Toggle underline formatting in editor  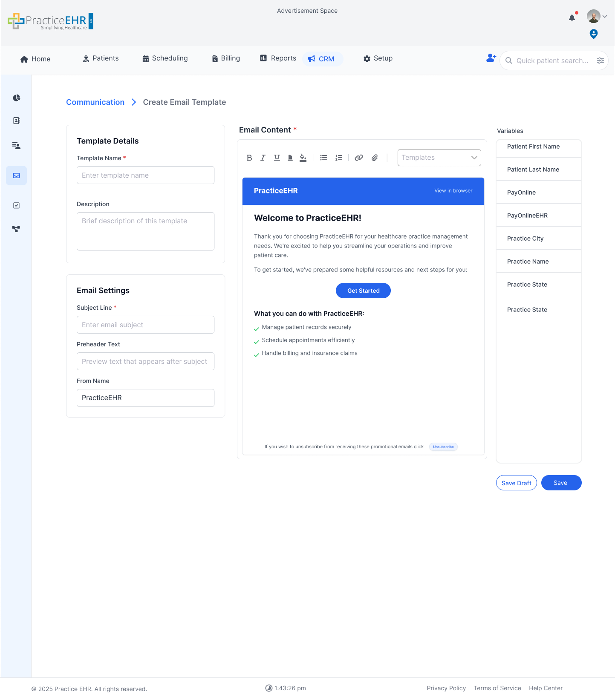tap(277, 158)
